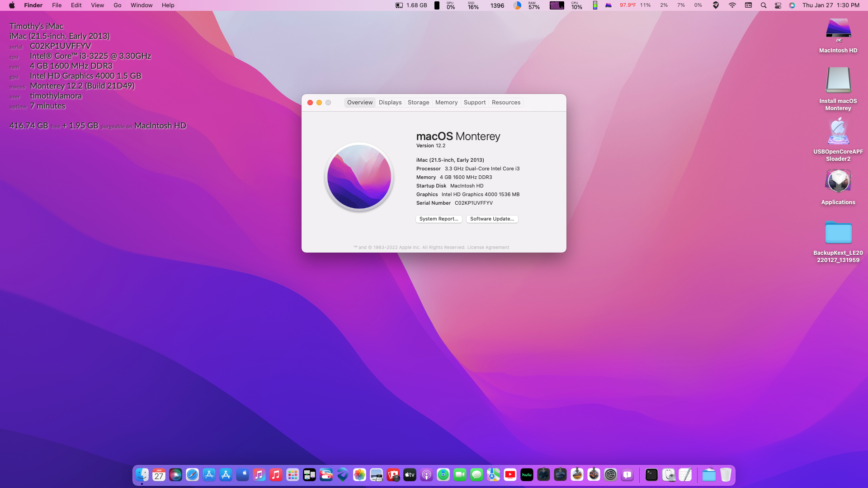Image resolution: width=868 pixels, height=488 pixels.
Task: Open YouTube app in the Dock
Action: point(510,474)
